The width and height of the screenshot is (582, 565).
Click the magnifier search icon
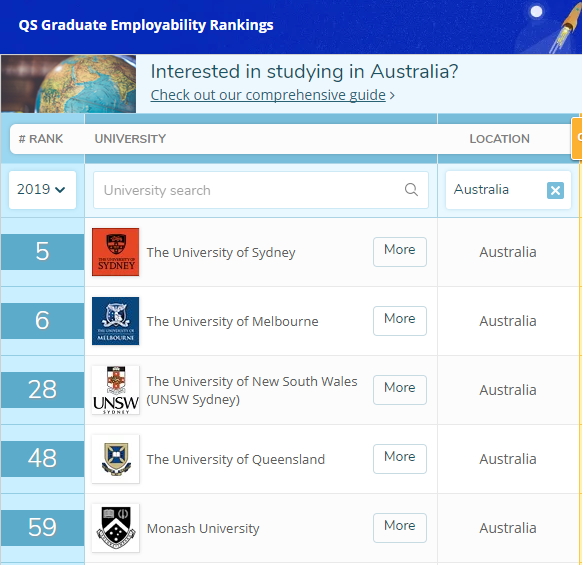pyautogui.click(x=411, y=190)
